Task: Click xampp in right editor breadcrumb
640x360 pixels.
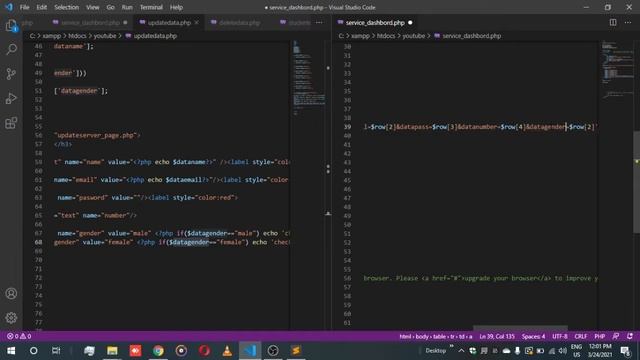Action: pyautogui.click(x=360, y=36)
